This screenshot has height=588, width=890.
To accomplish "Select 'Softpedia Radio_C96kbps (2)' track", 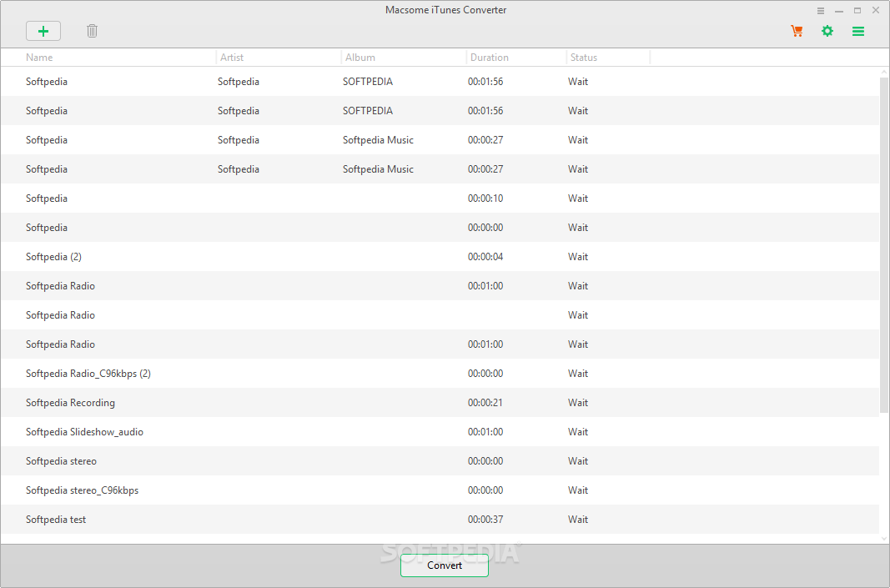I will pos(440,374).
